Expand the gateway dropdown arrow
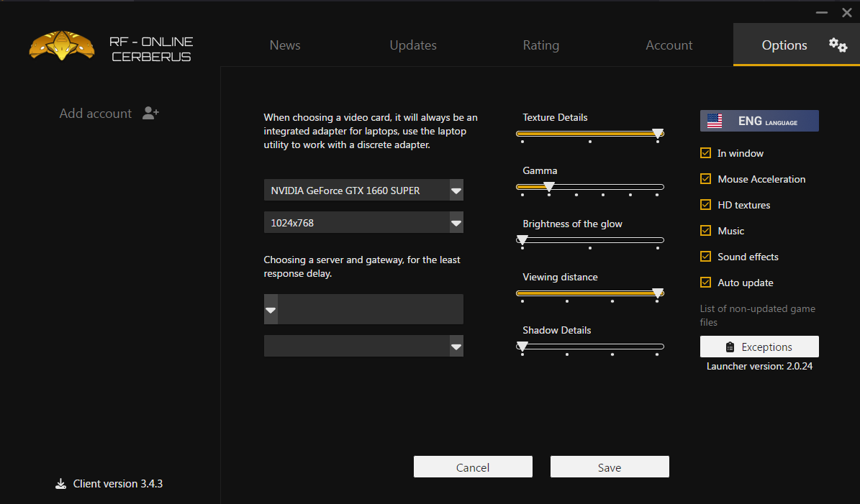Image resolution: width=860 pixels, height=504 pixels. coord(456,347)
